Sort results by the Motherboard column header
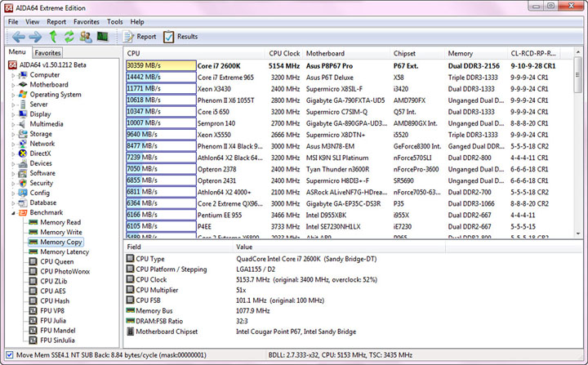The height and width of the screenshot is (365, 588). (346, 53)
